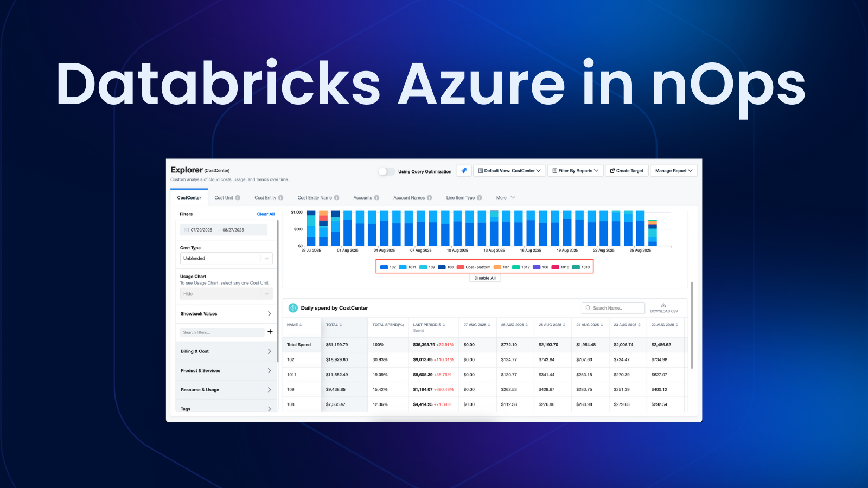Viewport: 868px width, 488px height.
Task: Click the blue pin icon beside Query Optimization
Action: point(463,170)
